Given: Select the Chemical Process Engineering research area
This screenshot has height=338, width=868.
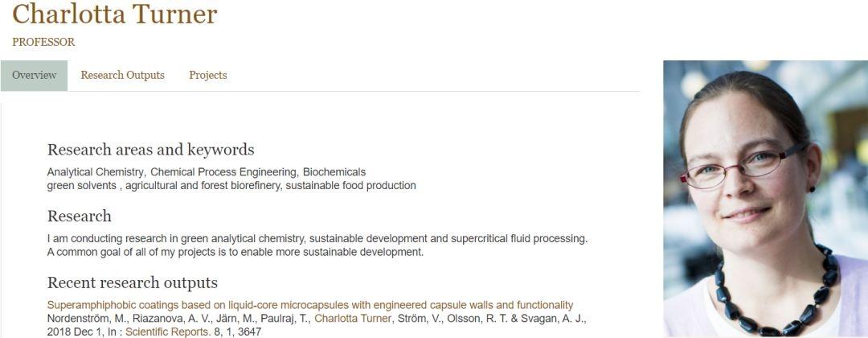Looking at the screenshot, I should click(x=224, y=172).
